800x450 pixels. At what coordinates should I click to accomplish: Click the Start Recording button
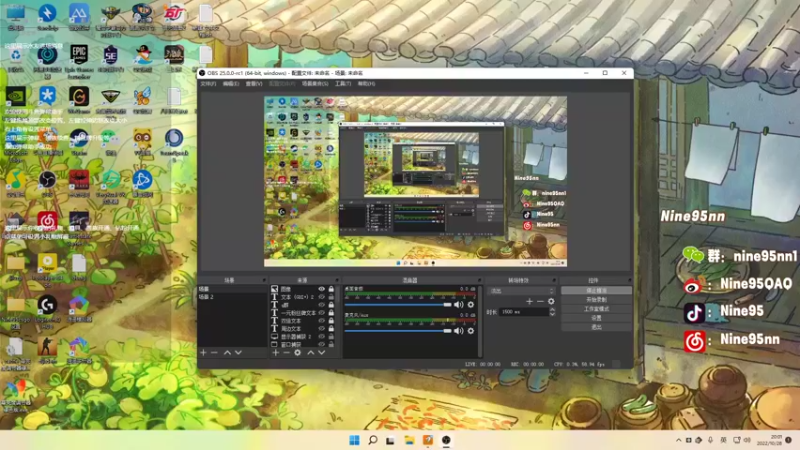[x=596, y=299]
